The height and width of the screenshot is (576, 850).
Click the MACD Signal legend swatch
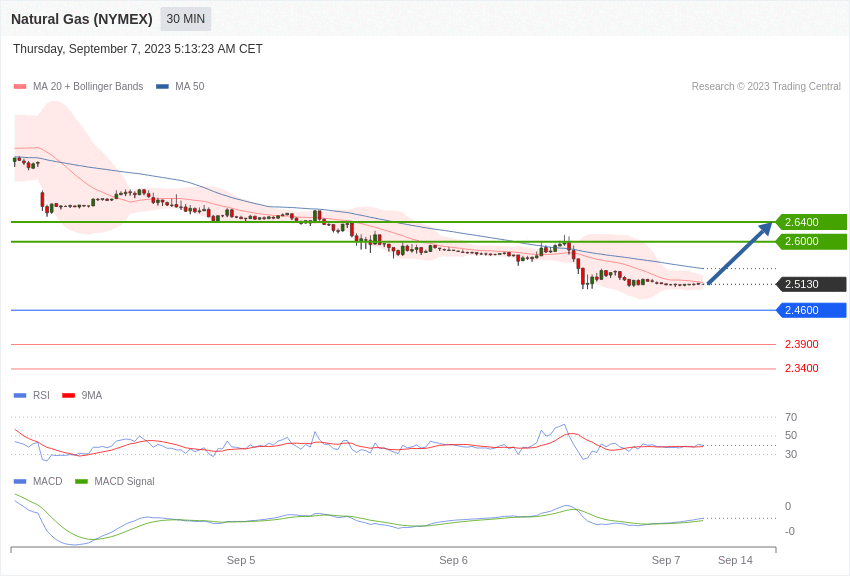click(x=81, y=481)
